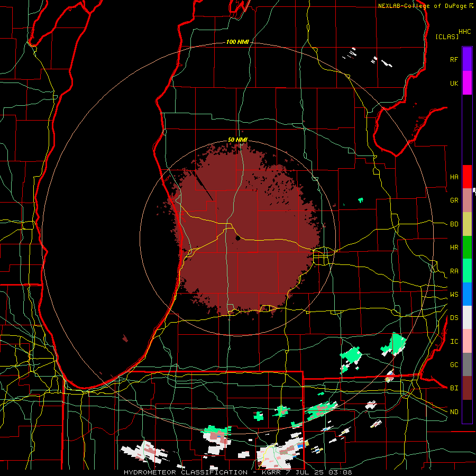The image size is (476, 476).
Task: Click the IC legend label
Action: pos(454,342)
